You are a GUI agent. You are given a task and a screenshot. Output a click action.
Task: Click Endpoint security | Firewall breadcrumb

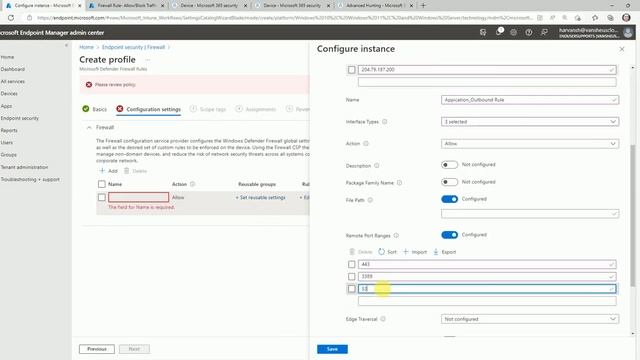(133, 47)
